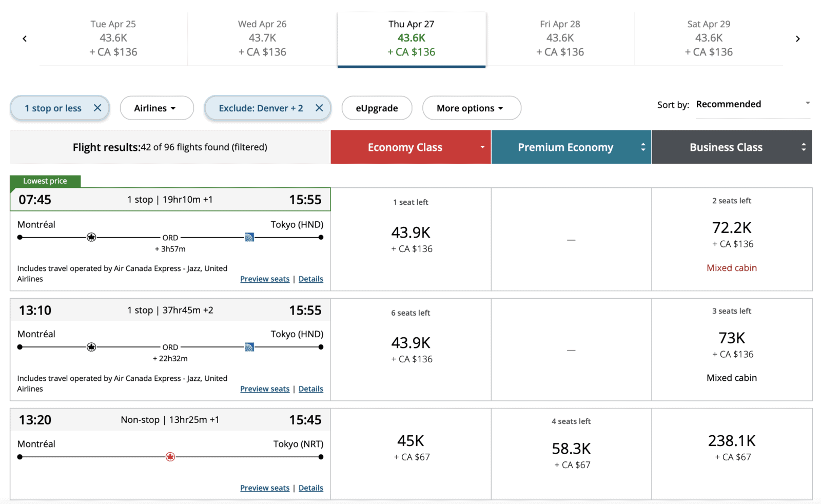Click the Star Alliance icon on the first itinerary
The height and width of the screenshot is (504, 821).
tap(91, 237)
